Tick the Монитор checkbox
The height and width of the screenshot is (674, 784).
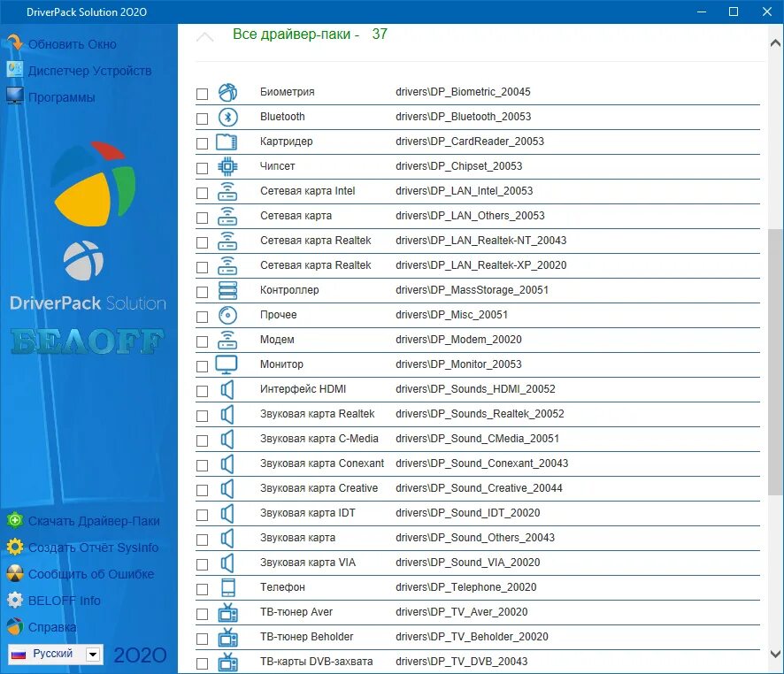[x=202, y=366]
